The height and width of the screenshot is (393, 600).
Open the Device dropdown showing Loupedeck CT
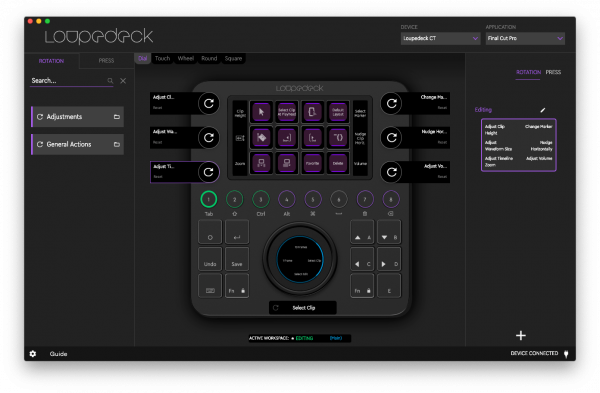pyautogui.click(x=440, y=38)
